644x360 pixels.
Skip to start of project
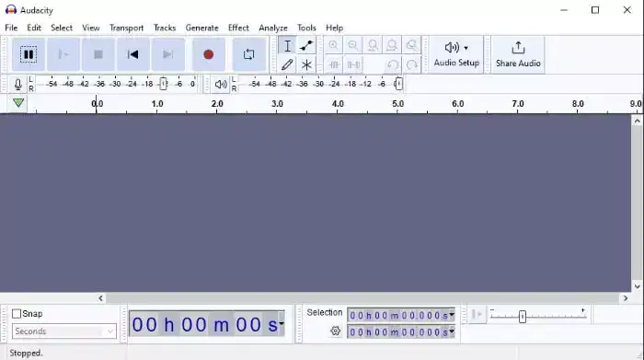pos(133,54)
